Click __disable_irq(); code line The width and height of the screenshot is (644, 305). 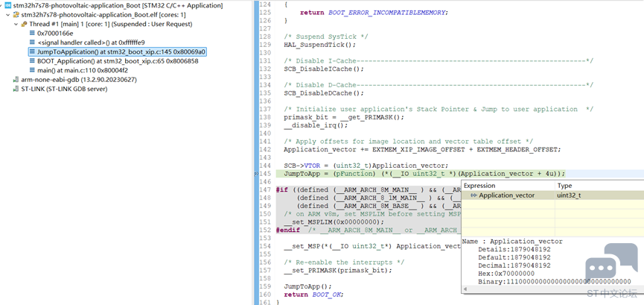(316, 125)
